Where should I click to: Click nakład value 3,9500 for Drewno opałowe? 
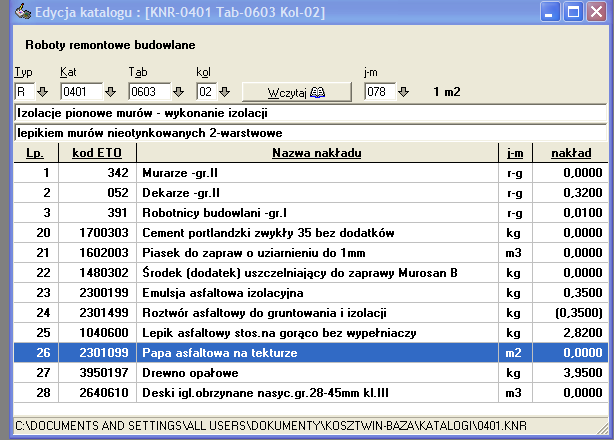point(583,373)
